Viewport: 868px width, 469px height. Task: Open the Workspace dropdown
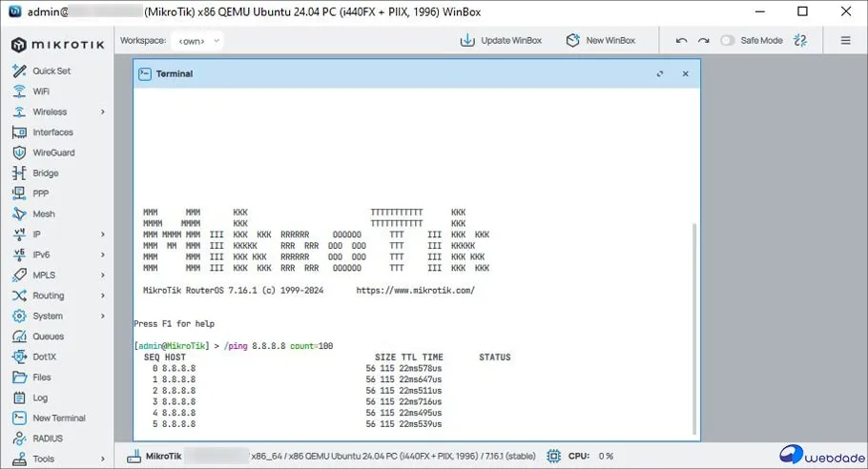(198, 41)
